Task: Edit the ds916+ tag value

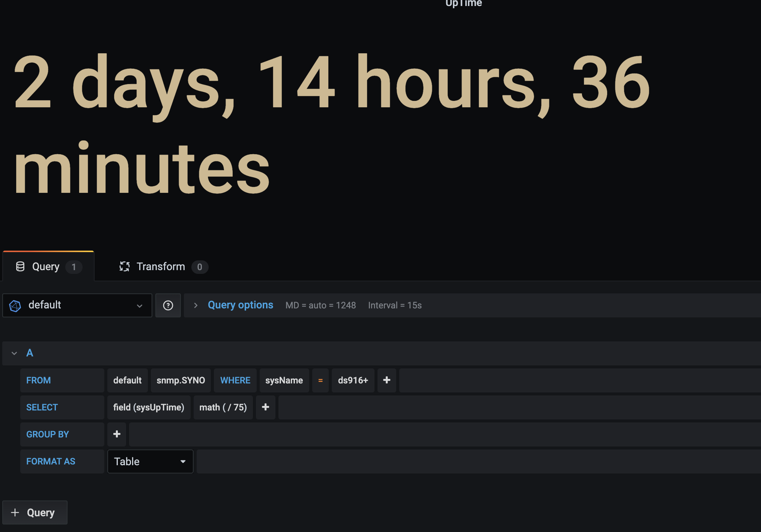Action: [x=353, y=380]
